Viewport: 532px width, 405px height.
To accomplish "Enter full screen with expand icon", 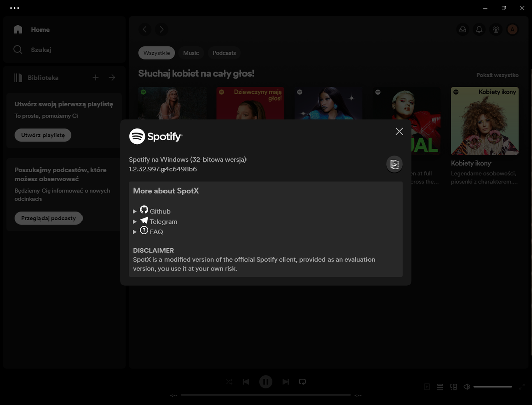I will click(522, 387).
